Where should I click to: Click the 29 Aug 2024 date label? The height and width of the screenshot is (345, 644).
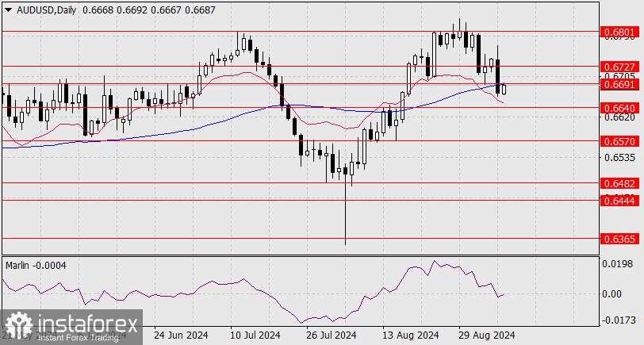click(x=486, y=335)
